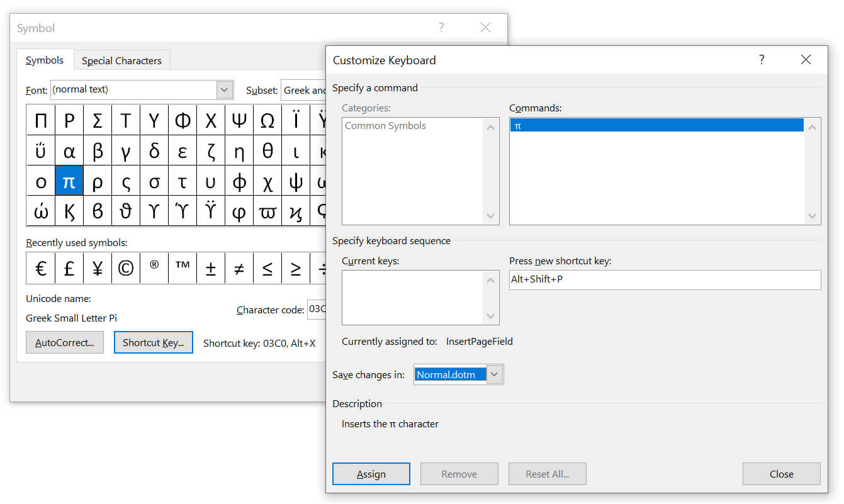This screenshot has width=844, height=504.
Task: Pick the Omega symbol in the grid
Action: [x=267, y=120]
